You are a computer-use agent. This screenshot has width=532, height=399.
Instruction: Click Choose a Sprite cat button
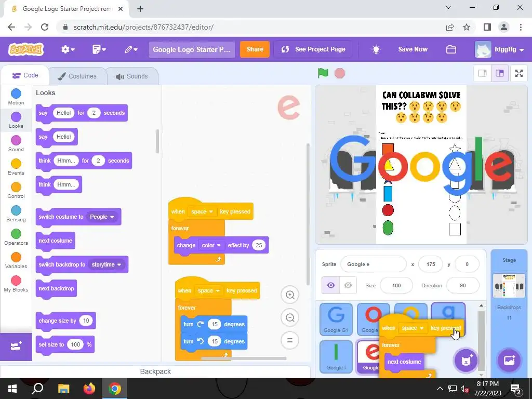(x=466, y=361)
